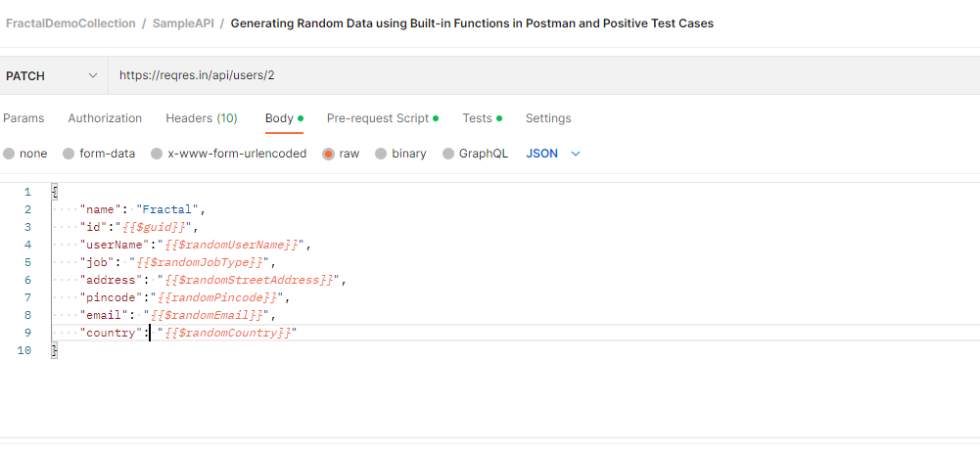Open the Settings tab
Image resolution: width=980 pixels, height=450 pixels.
(548, 118)
